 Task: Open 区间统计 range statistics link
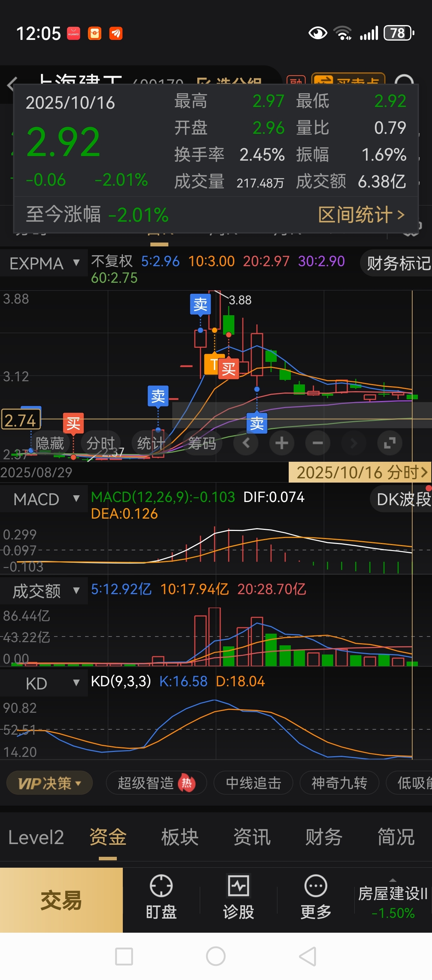click(x=361, y=215)
